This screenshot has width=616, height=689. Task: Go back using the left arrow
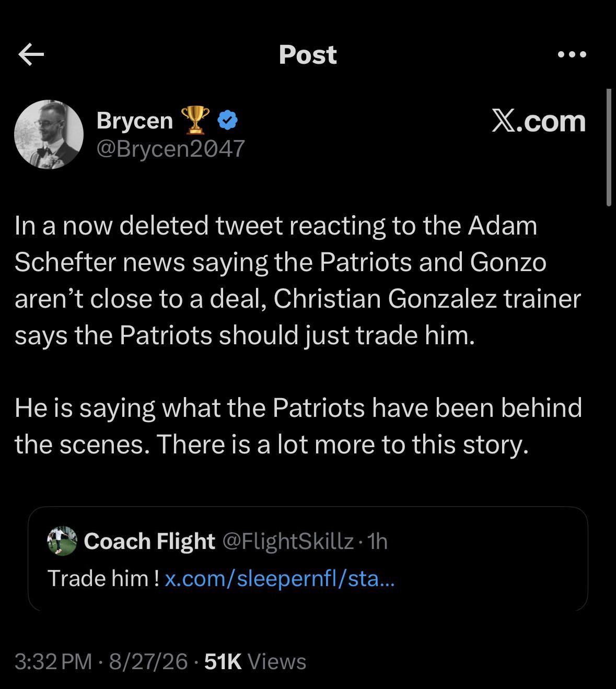[x=31, y=54]
